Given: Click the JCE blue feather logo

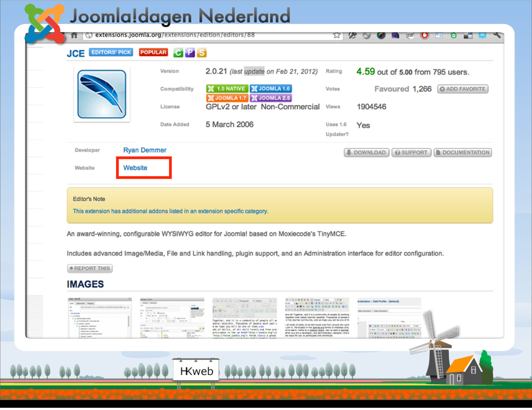Looking at the screenshot, I should pyautogui.click(x=102, y=94).
